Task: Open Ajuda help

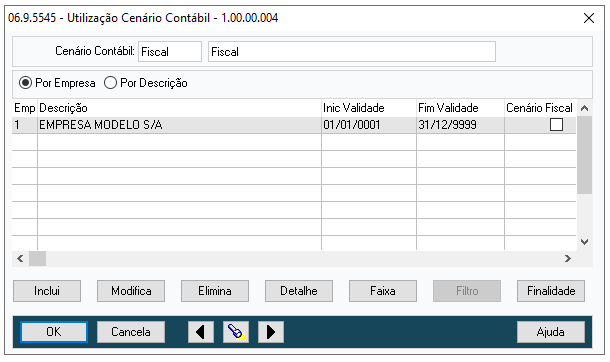Action: point(551,332)
